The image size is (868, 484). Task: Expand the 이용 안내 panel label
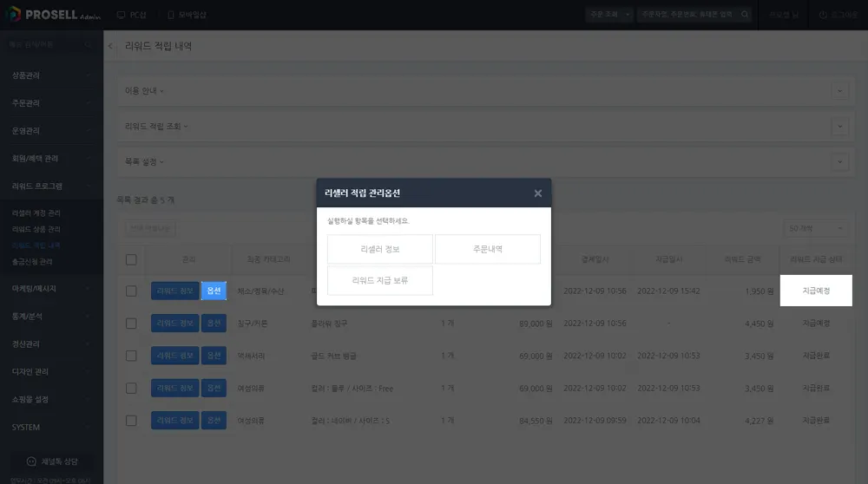coord(144,91)
